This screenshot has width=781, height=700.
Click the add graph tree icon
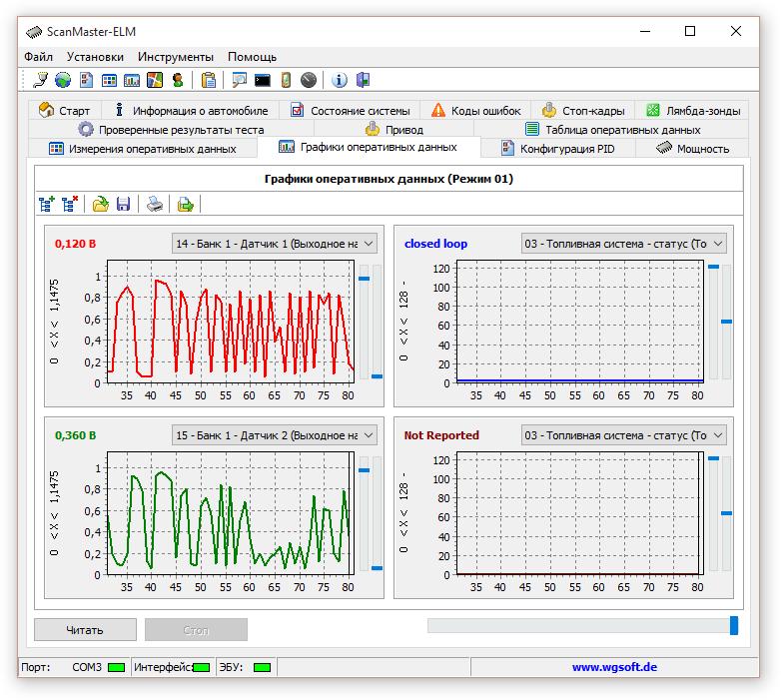(47, 205)
